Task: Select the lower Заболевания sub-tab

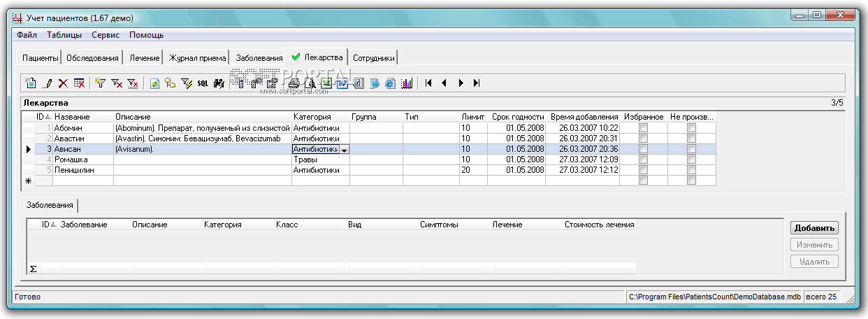Action: [x=50, y=205]
